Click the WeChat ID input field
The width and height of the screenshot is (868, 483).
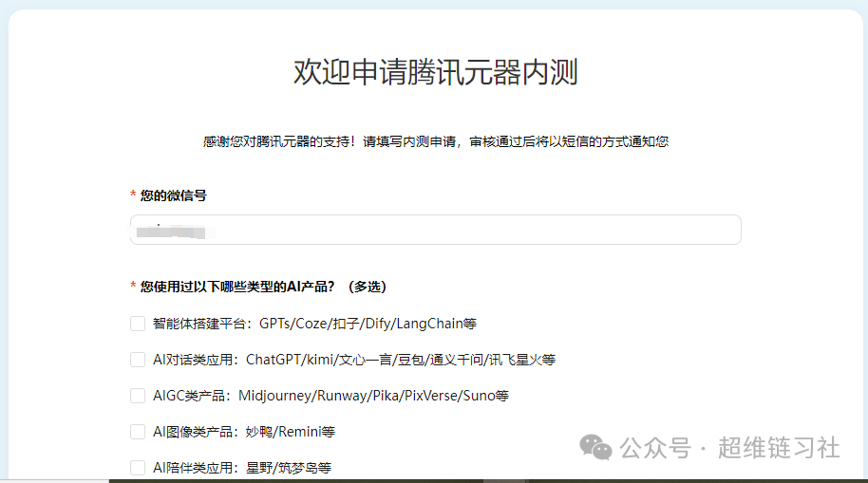tap(436, 230)
